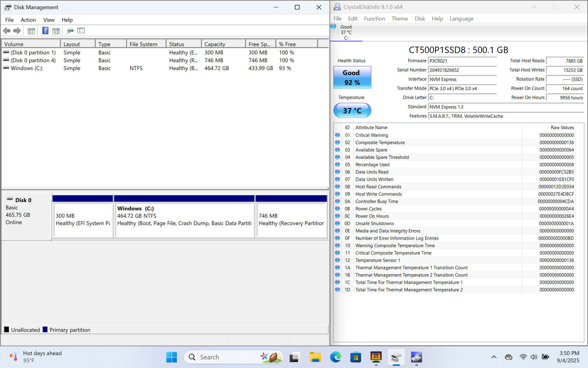Click the Composite Temperature attribute row
The image size is (588, 368).
coord(455,142)
